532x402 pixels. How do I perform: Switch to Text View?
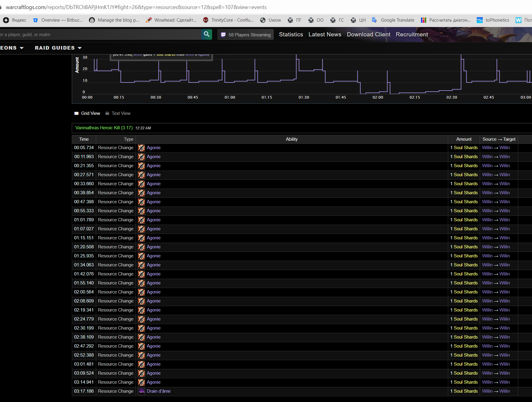tap(118, 113)
